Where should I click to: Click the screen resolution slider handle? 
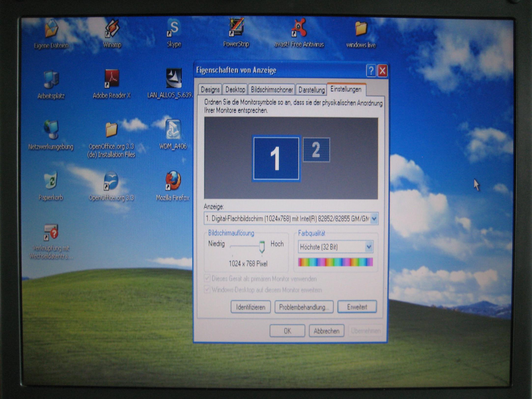[x=262, y=247]
